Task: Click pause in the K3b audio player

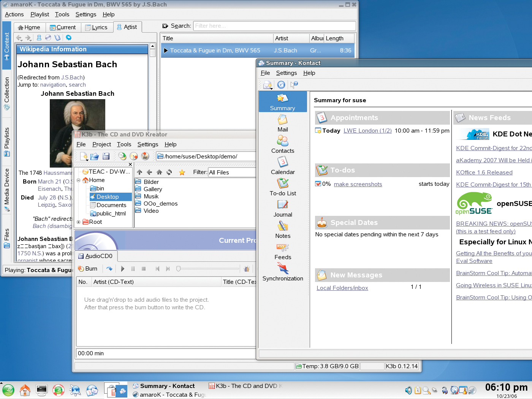Action: pyautogui.click(x=133, y=269)
